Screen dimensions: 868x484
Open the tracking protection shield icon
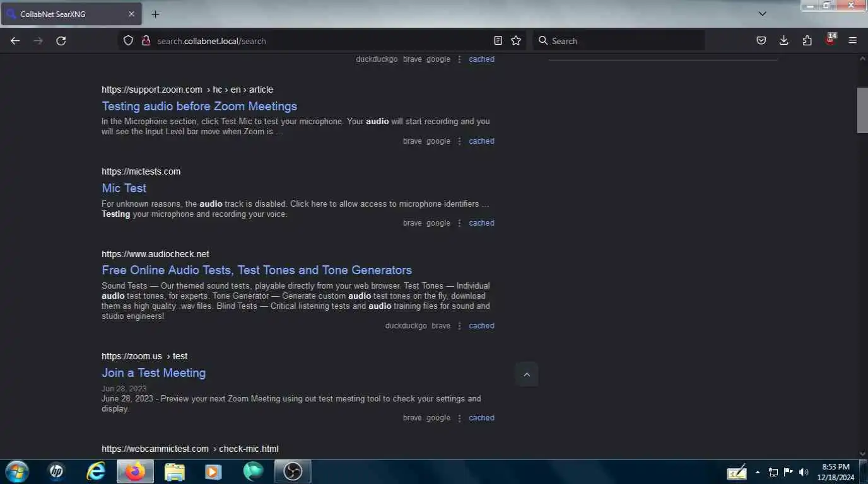click(128, 40)
